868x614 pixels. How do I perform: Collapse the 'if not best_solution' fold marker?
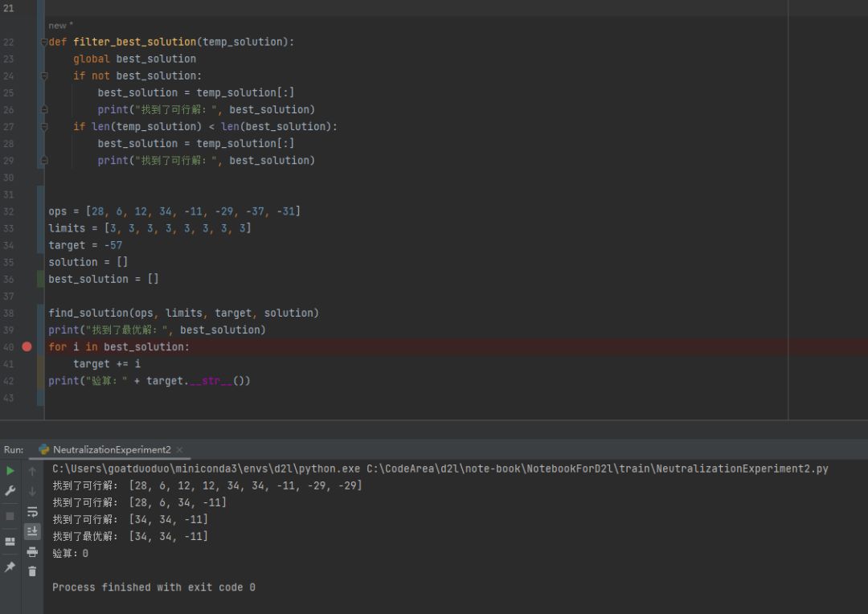click(44, 76)
